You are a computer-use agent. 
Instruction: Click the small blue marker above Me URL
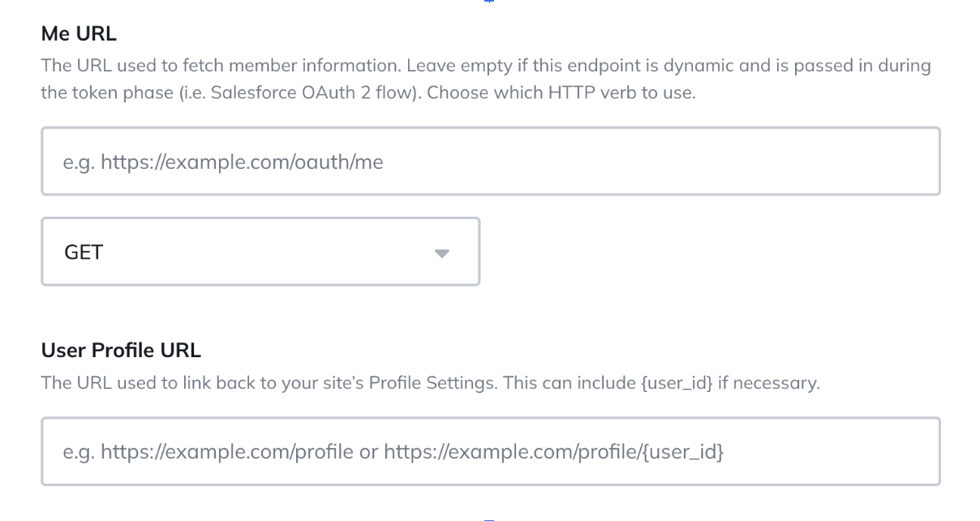488,2
